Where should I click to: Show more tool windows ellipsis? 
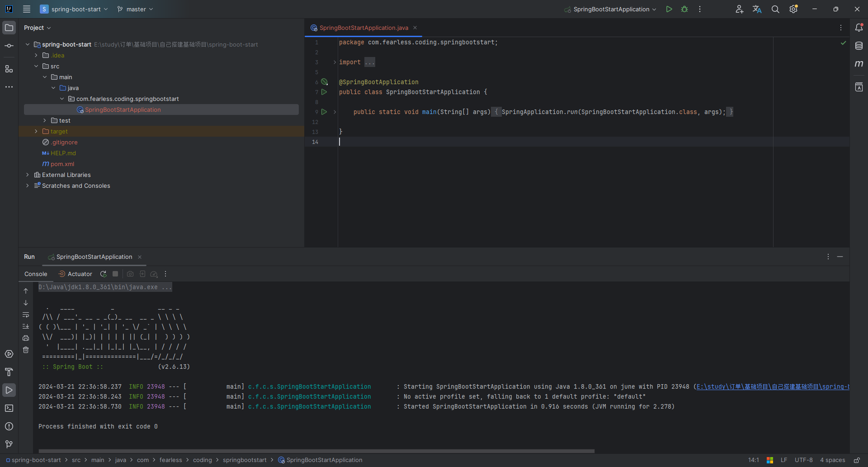9,87
